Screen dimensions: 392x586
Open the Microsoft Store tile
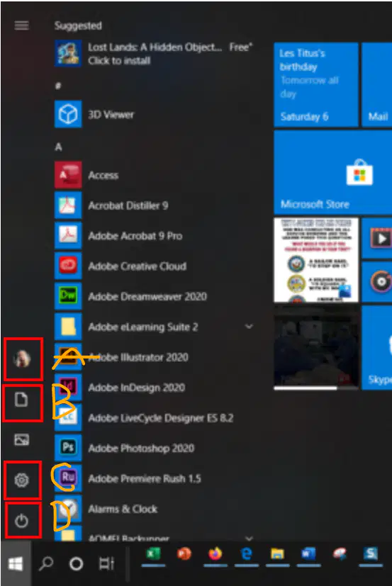point(333,172)
